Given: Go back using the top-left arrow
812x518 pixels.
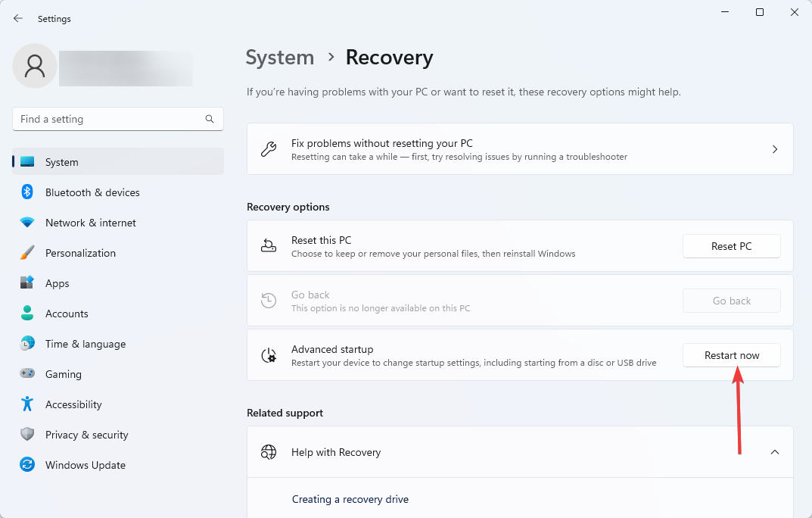Looking at the screenshot, I should click(x=18, y=19).
